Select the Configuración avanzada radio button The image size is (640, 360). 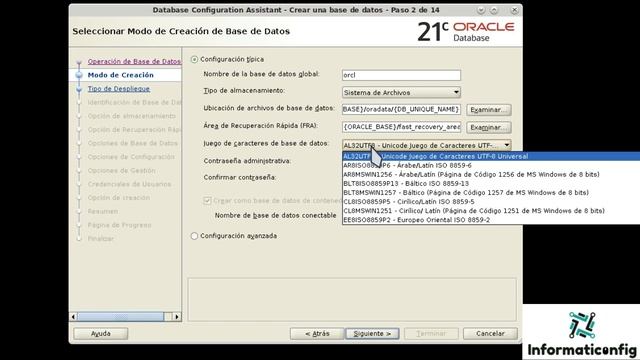coord(194,236)
